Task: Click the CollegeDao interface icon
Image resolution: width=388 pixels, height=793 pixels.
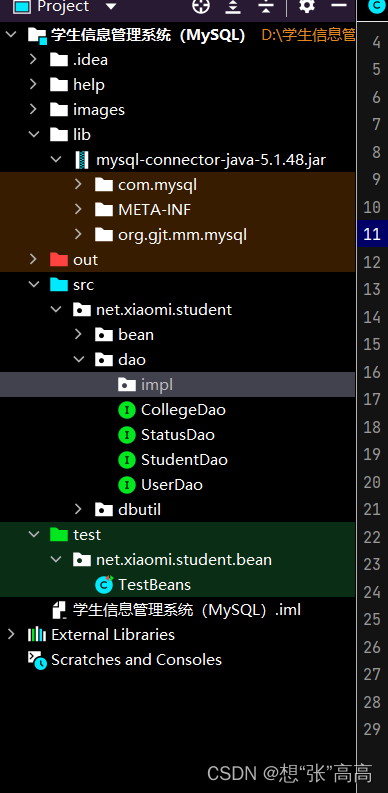Action: tap(126, 410)
